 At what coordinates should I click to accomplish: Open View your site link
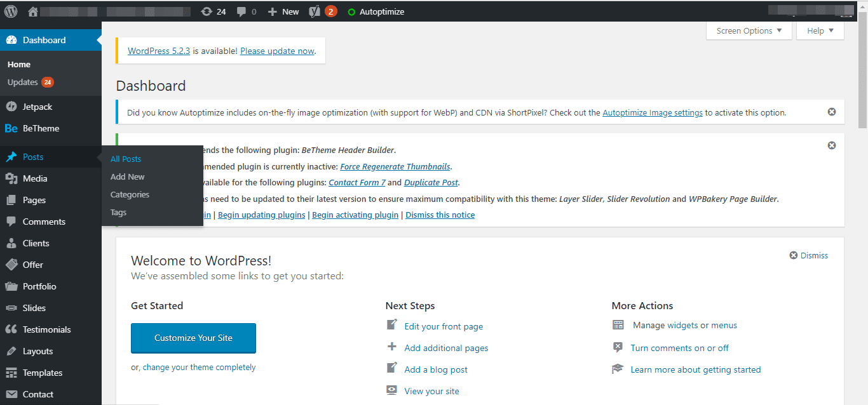click(431, 391)
